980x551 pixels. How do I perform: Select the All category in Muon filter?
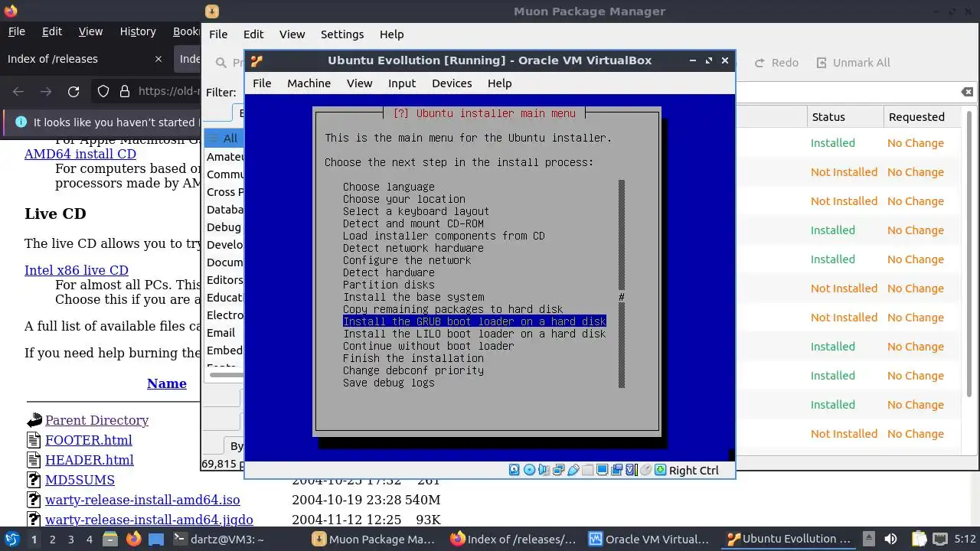pyautogui.click(x=224, y=139)
